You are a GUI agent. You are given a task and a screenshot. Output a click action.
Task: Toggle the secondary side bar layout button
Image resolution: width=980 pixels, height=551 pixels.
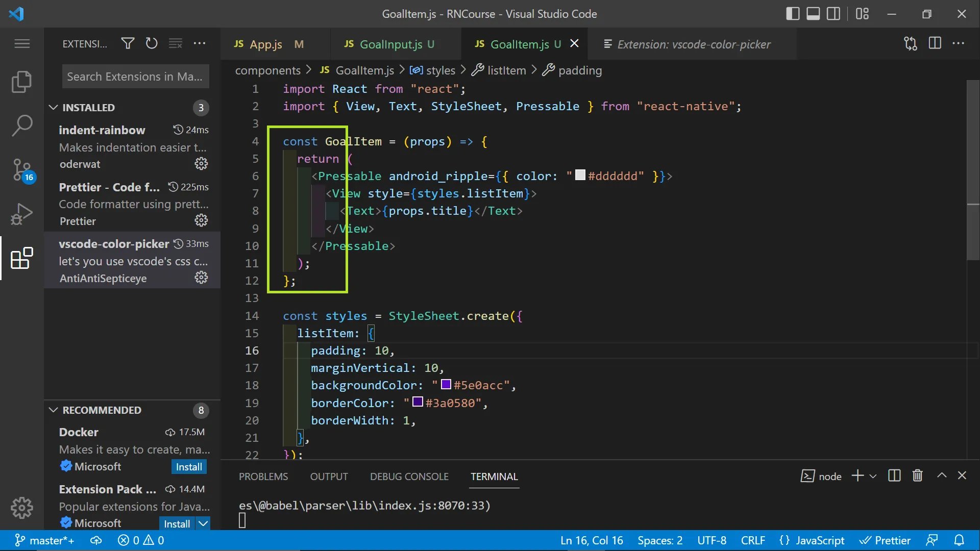click(834, 14)
